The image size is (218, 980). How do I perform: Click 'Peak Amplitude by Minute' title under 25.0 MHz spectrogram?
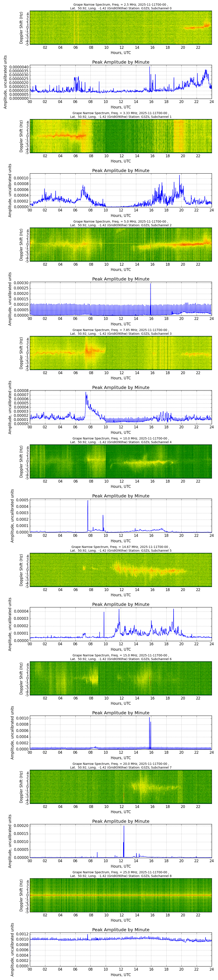click(x=121, y=929)
